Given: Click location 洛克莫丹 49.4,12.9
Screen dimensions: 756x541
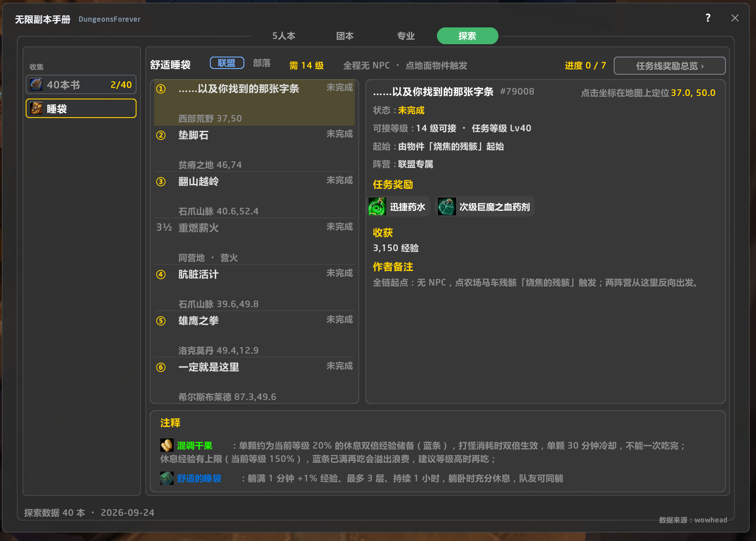Looking at the screenshot, I should pos(218,351).
